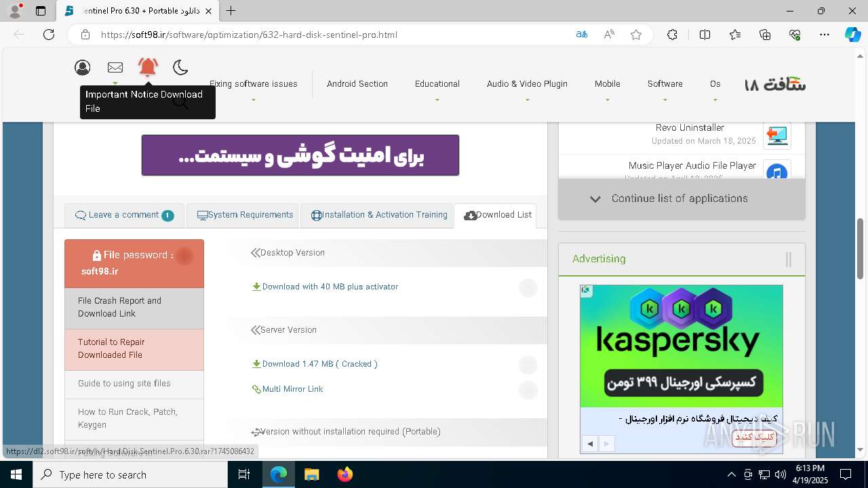
Task: Open the Os menu
Action: pyautogui.click(x=715, y=84)
